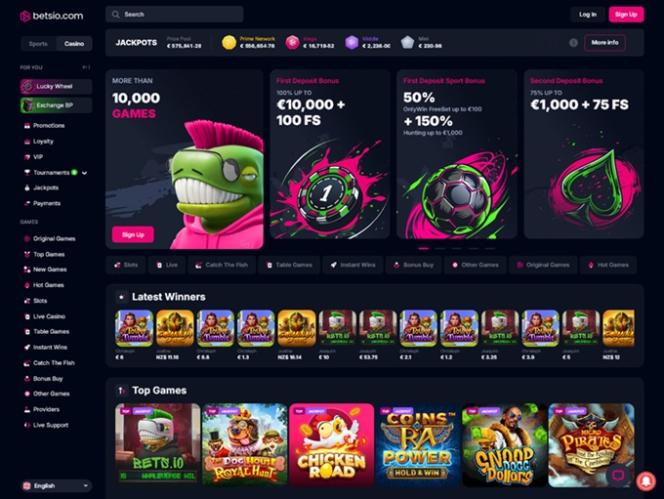Open the notification bell icon
The image size is (664, 499).
pos(646,481)
